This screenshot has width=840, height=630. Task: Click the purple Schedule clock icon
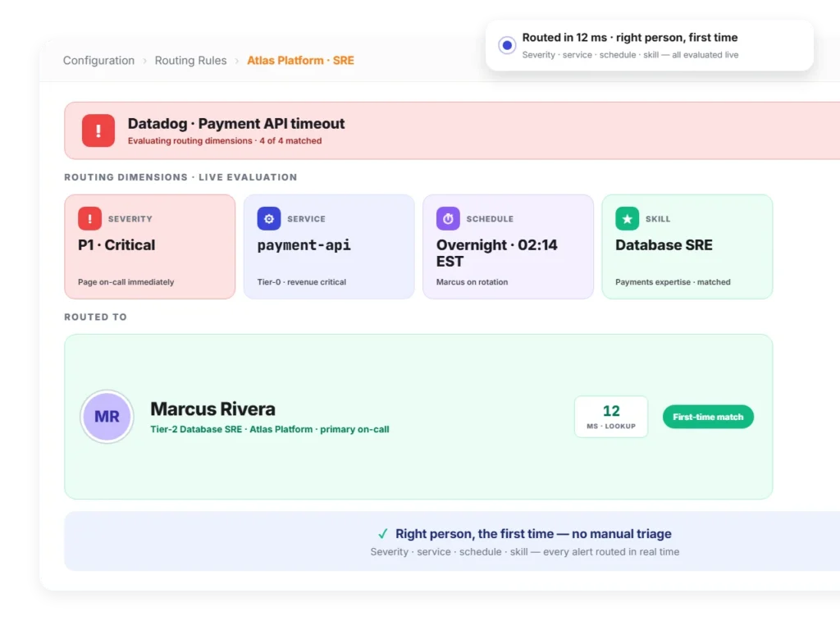point(448,218)
